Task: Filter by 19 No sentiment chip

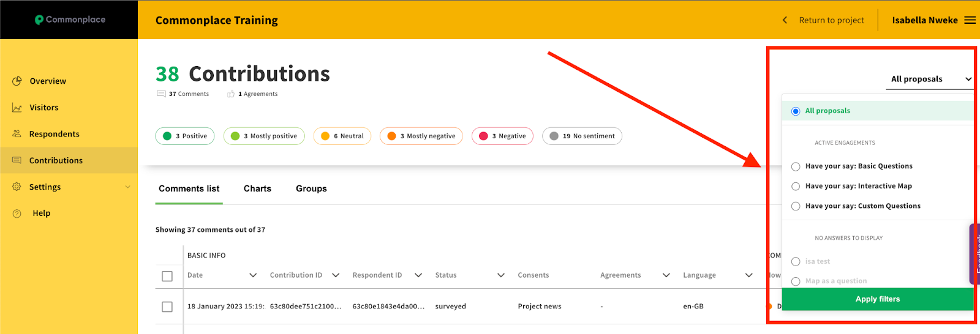Action: [582, 136]
